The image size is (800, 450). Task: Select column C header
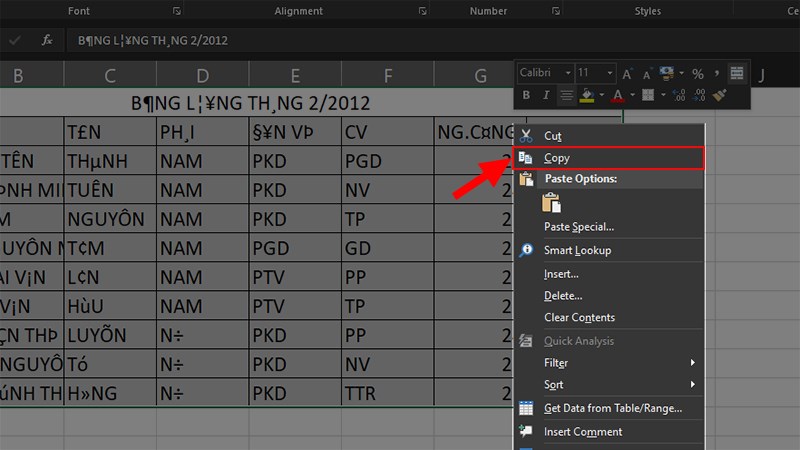point(110,76)
